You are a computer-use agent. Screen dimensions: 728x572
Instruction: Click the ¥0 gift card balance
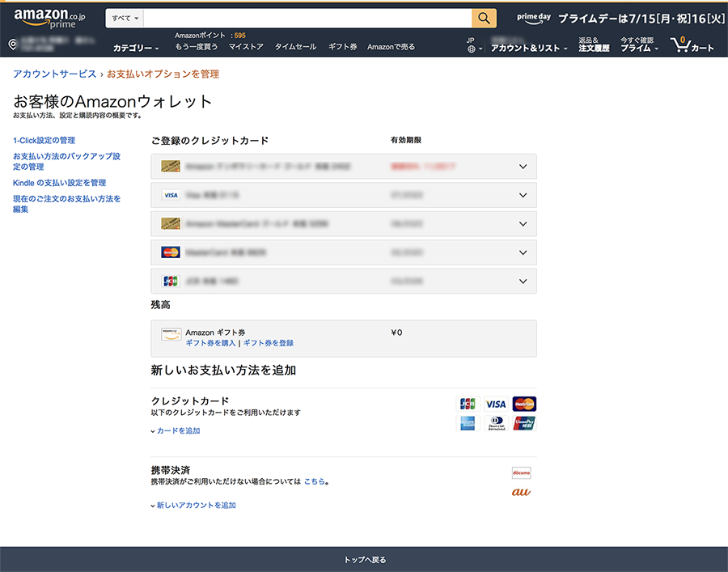pos(396,333)
